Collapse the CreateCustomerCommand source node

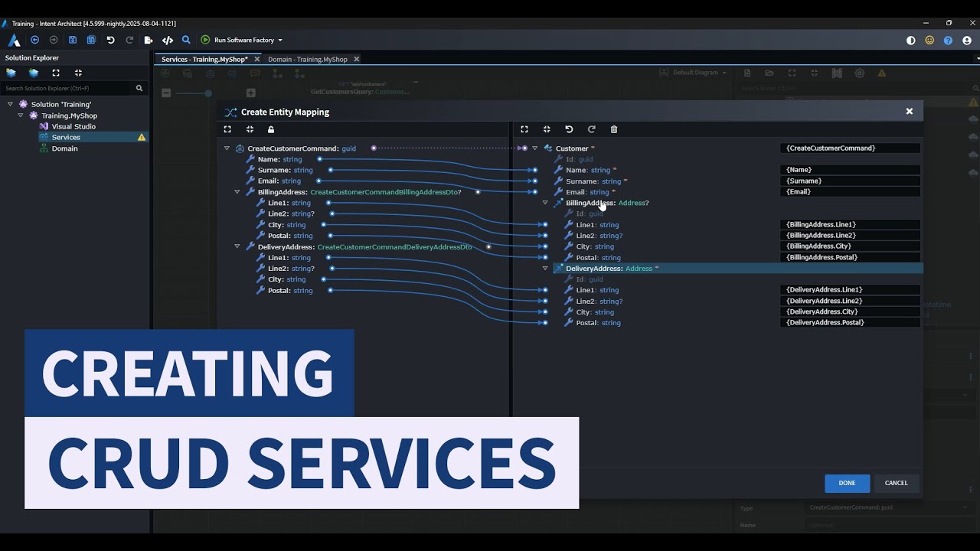point(227,148)
